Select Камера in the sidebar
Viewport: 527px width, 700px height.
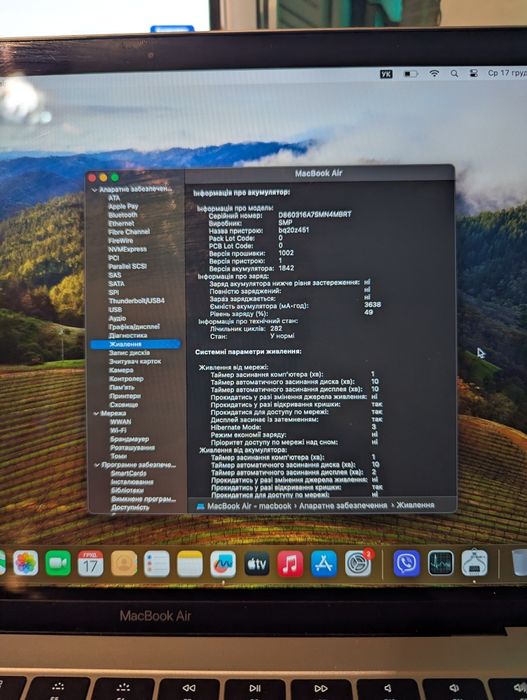121,370
